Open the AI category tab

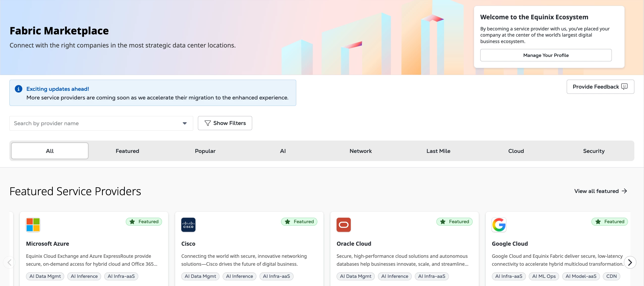(283, 151)
